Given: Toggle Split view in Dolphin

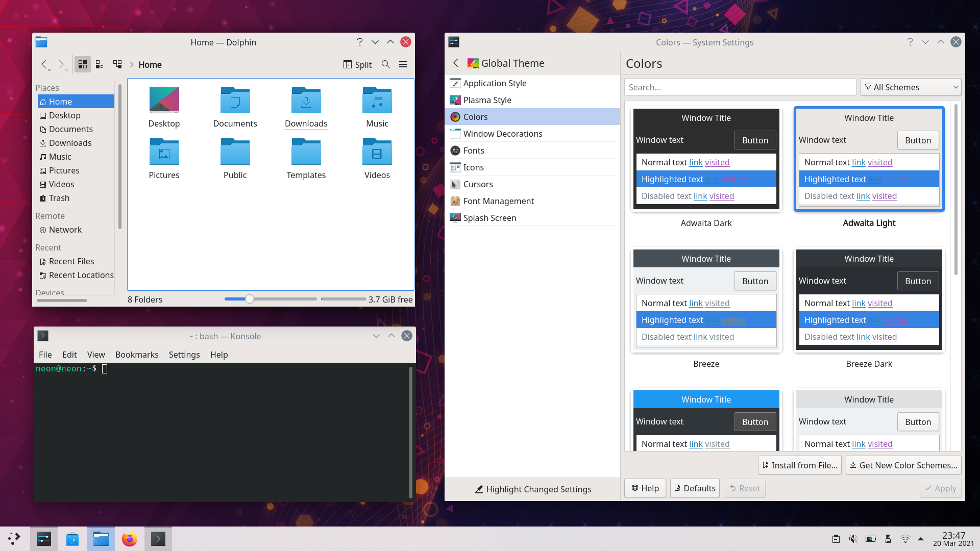Looking at the screenshot, I should pyautogui.click(x=357, y=64).
